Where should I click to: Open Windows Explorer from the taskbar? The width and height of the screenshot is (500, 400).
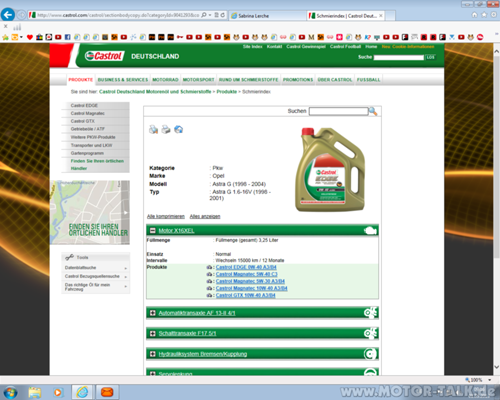(x=34, y=392)
